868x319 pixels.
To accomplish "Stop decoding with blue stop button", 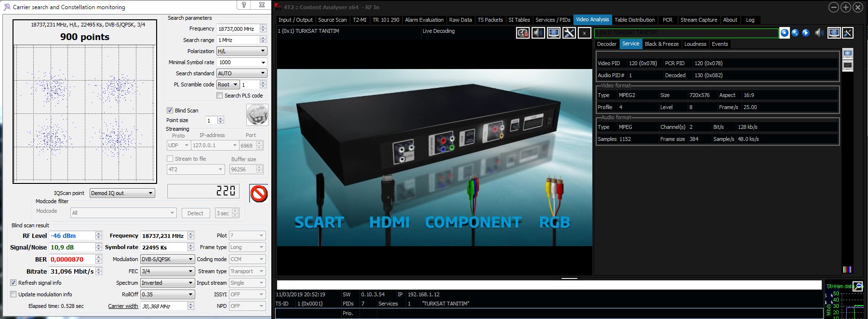I will pos(785,33).
